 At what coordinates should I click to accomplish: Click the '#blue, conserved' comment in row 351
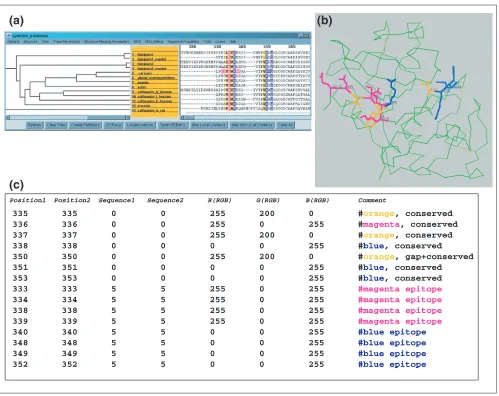(400, 267)
